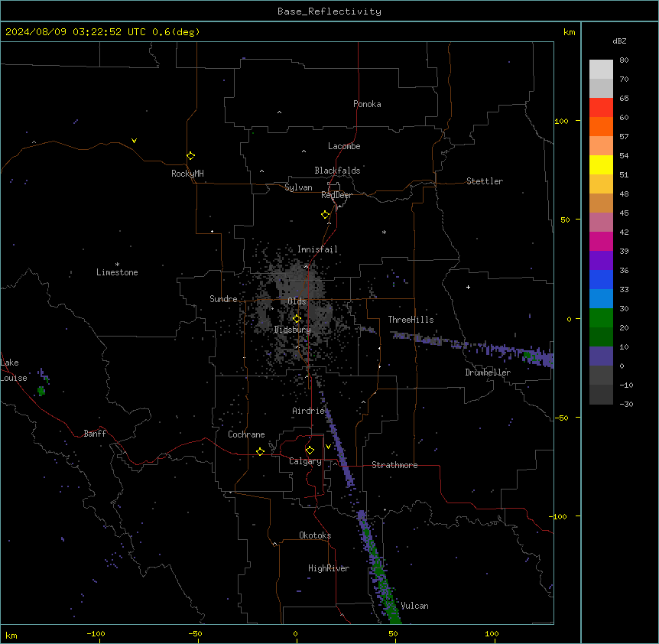Click the white asterisk marker east of Innisfail
The height and width of the screenshot is (644, 659).
coord(384,232)
